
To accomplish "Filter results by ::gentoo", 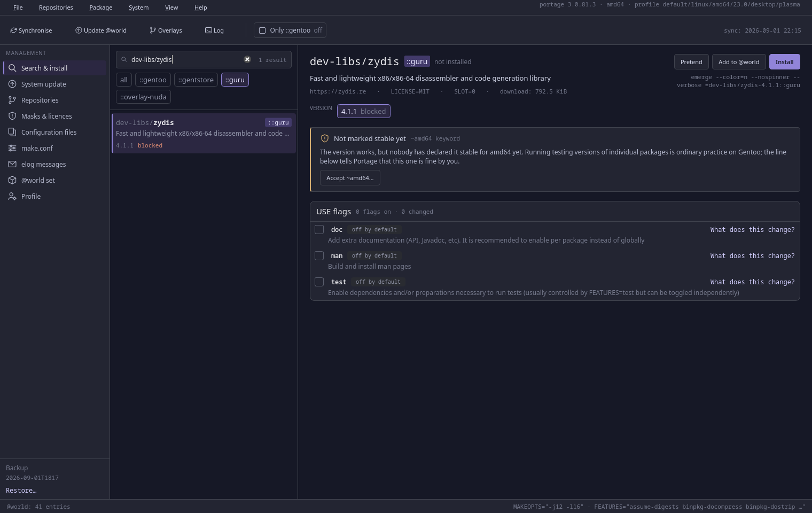I will coord(153,80).
